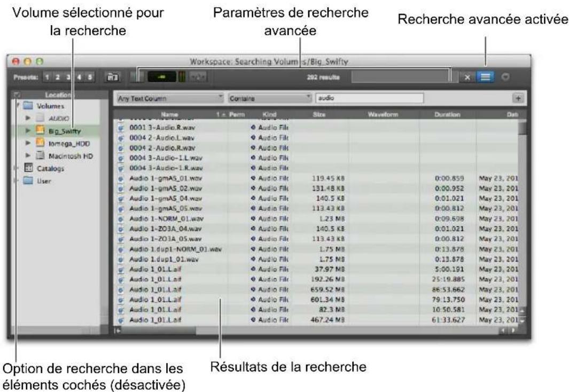Image resolution: width=569 pixels, height=392 pixels.
Task: Clear the search with the X button
Action: pyautogui.click(x=467, y=77)
